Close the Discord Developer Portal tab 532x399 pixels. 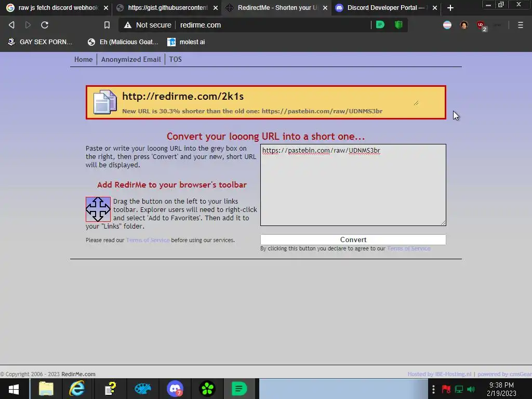click(x=435, y=8)
